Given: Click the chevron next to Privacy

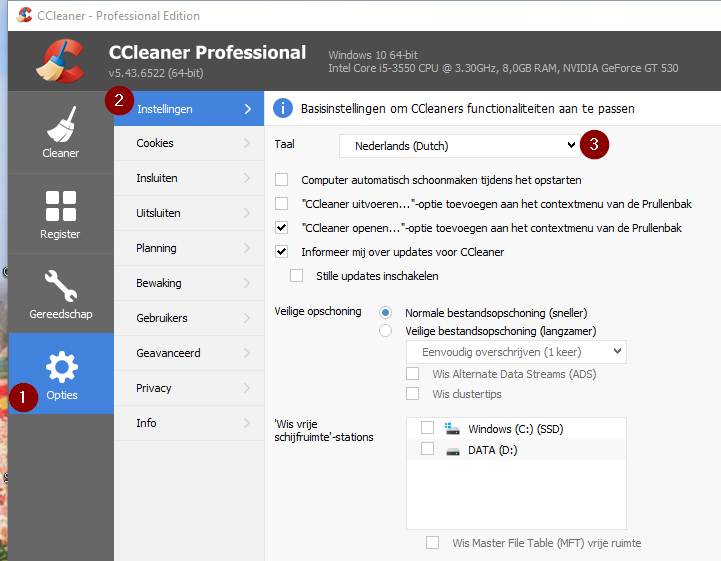Looking at the screenshot, I should 247,388.
